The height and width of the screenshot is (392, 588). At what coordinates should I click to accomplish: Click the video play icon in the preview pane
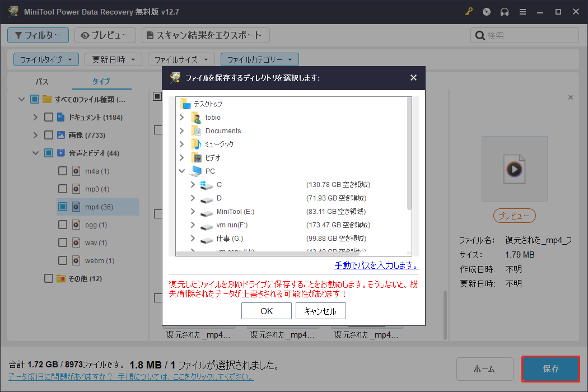(x=514, y=169)
